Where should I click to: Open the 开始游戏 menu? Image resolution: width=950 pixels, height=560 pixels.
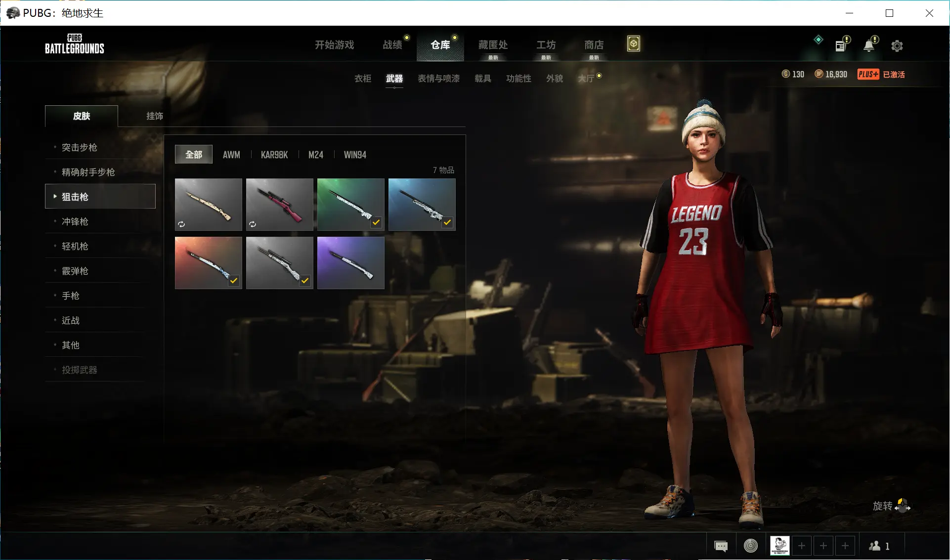tap(335, 45)
